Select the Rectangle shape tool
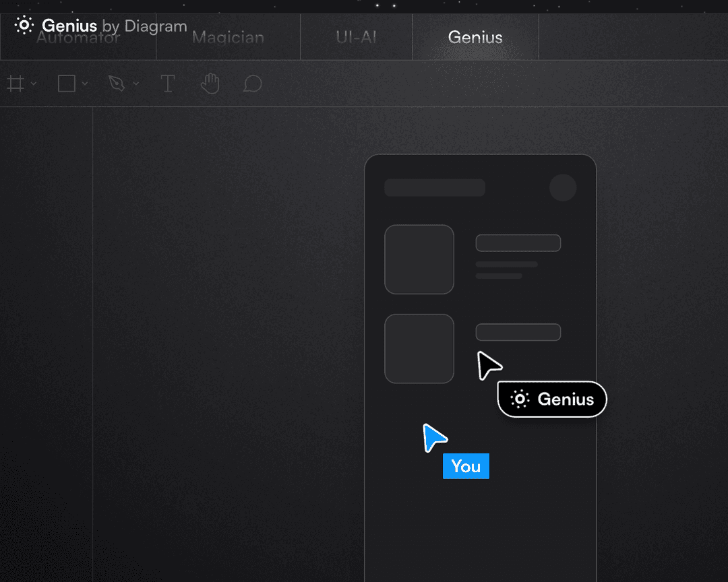This screenshot has width=728, height=582. pyautogui.click(x=66, y=84)
